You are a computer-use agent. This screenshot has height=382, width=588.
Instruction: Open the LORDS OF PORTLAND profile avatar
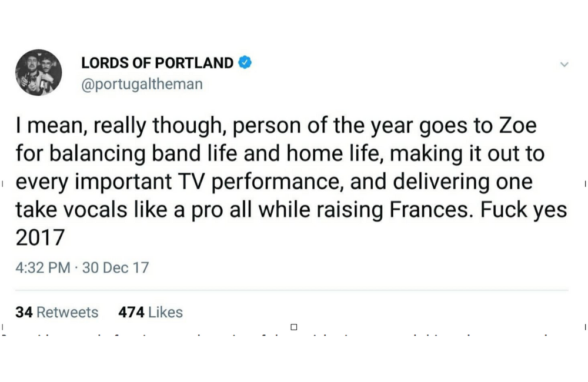[38, 72]
